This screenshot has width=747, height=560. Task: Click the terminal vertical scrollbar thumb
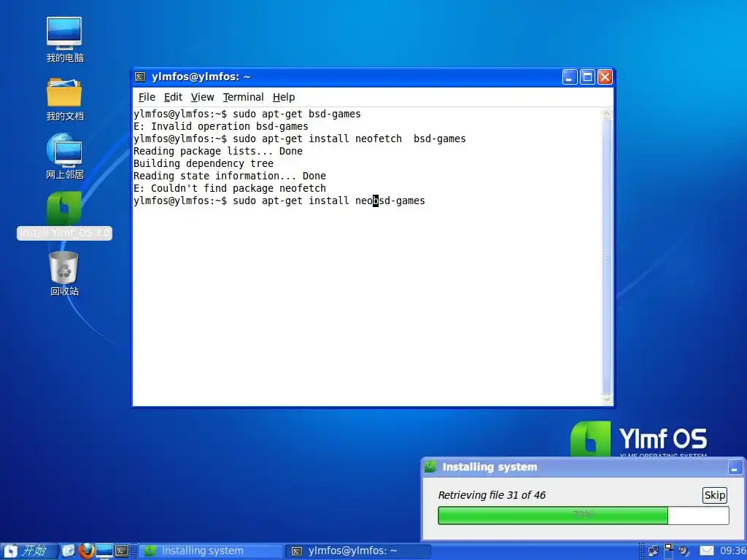click(607, 256)
